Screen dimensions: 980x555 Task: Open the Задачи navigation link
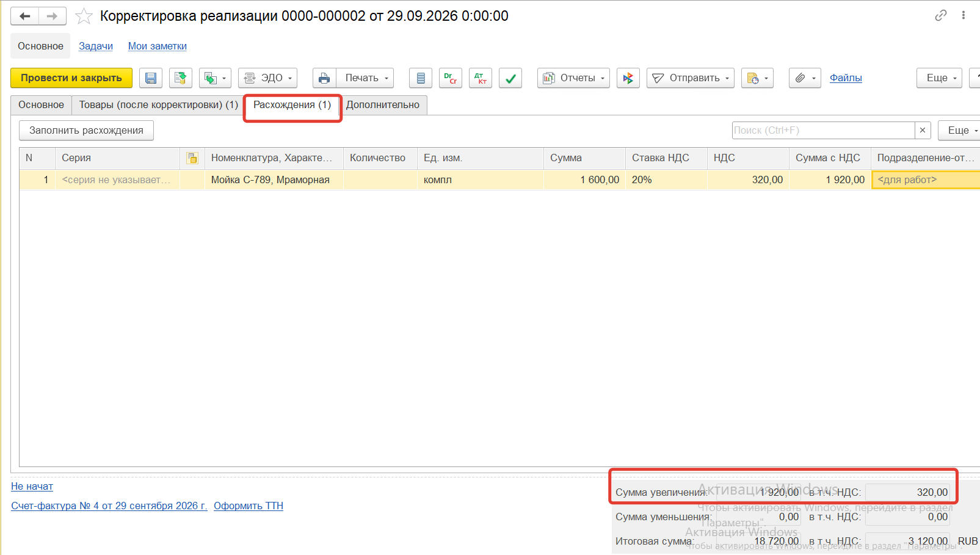pos(96,46)
